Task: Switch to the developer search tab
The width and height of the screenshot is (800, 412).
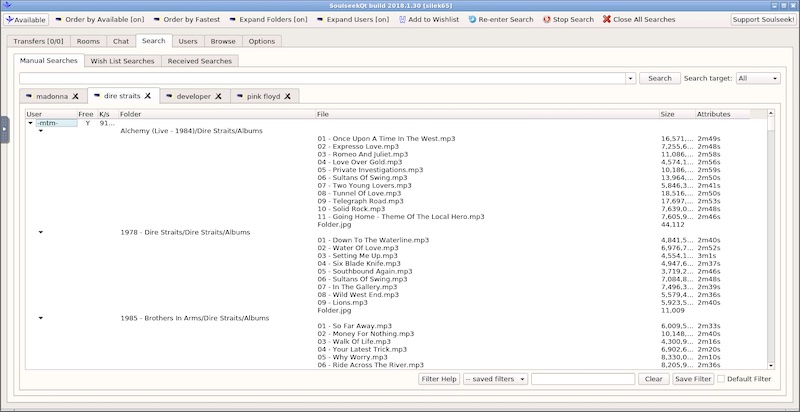Action: pyautogui.click(x=193, y=96)
